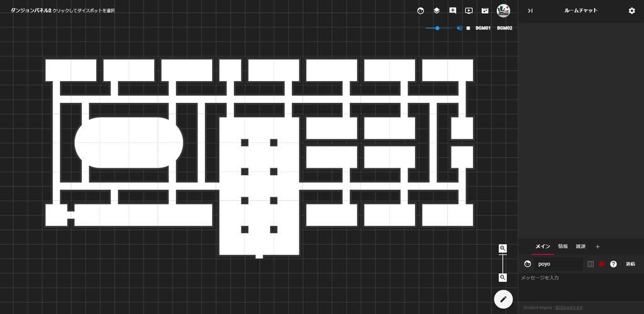Adjust the BGM volume slider
Screen dimensions: 644x314
tap(438, 28)
